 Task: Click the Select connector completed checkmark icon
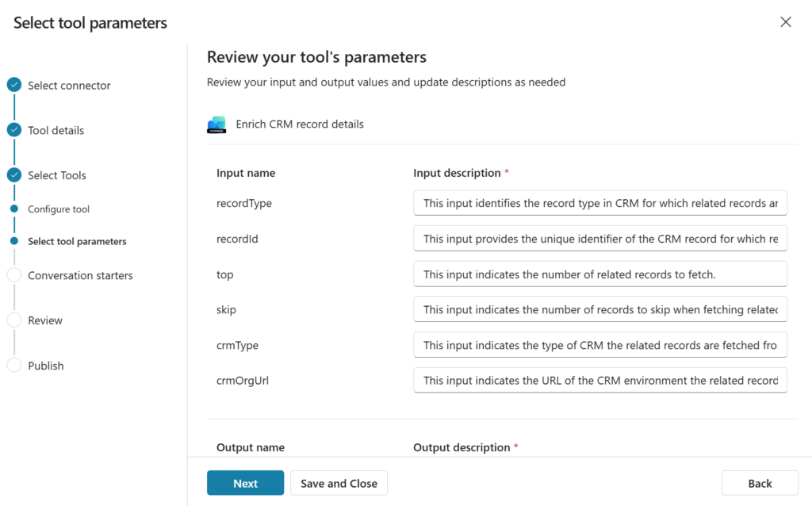click(x=14, y=85)
